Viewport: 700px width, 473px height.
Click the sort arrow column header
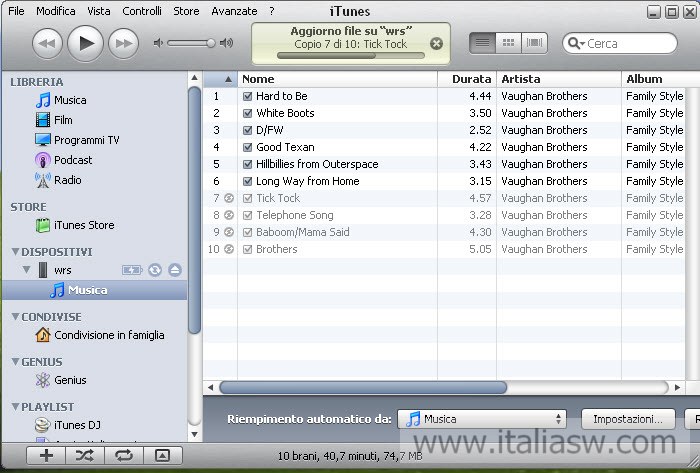221,79
